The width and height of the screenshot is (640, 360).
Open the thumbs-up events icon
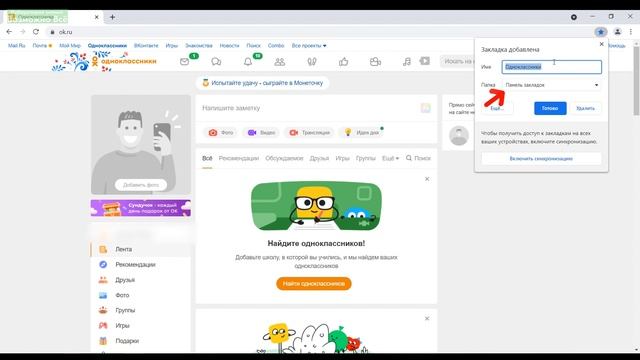point(343,62)
